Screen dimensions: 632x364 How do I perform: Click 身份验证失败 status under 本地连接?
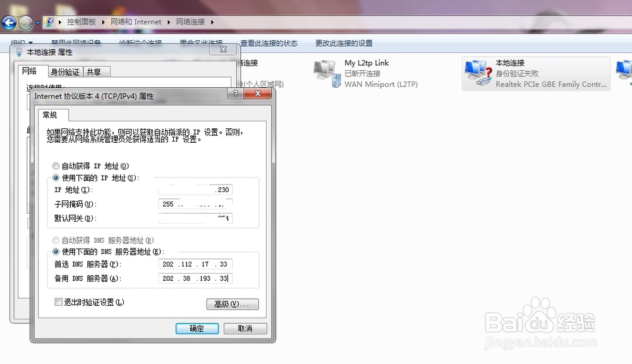point(517,73)
